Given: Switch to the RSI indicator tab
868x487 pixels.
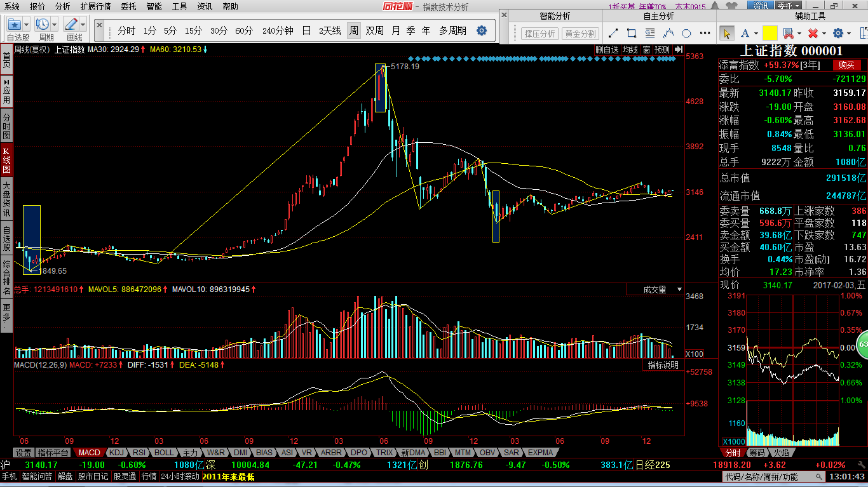Looking at the screenshot, I should (139, 453).
